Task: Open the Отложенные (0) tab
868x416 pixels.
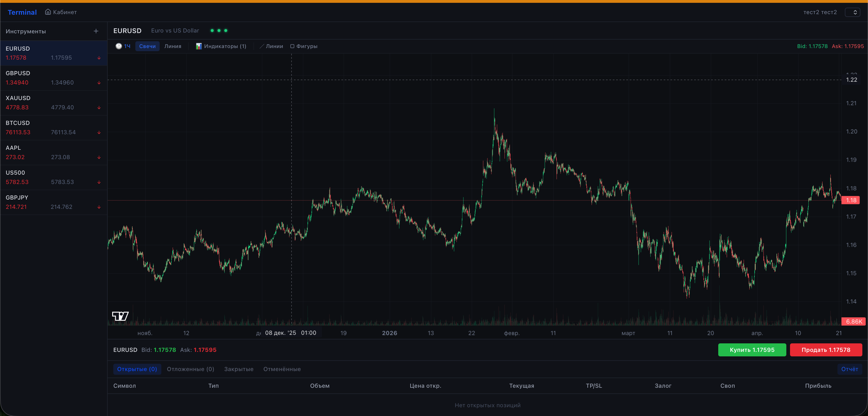Action: [190, 369]
